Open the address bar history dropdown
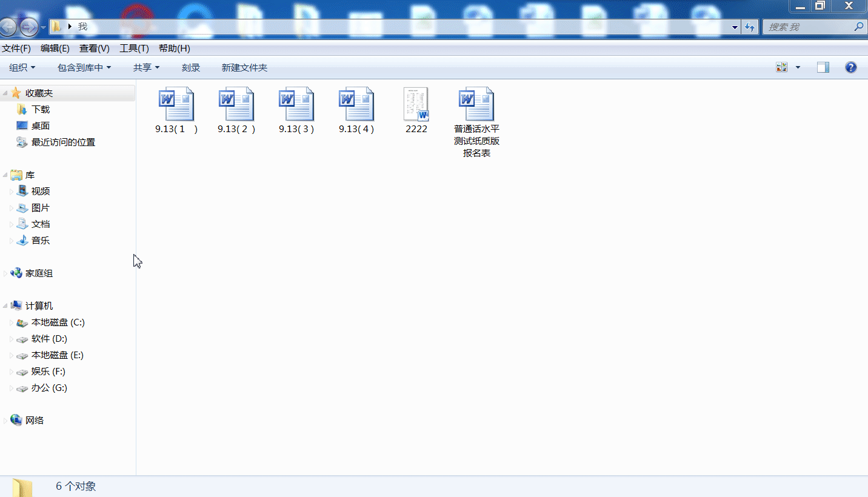 [735, 27]
